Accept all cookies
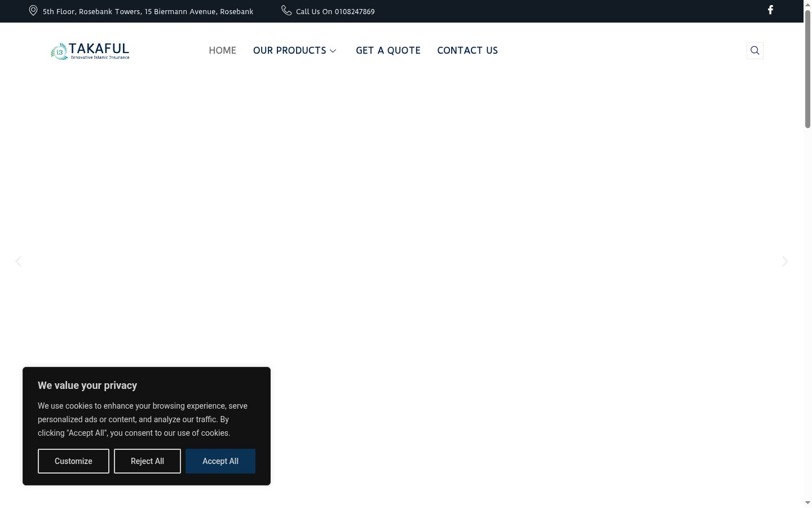812x508 pixels. point(220,461)
